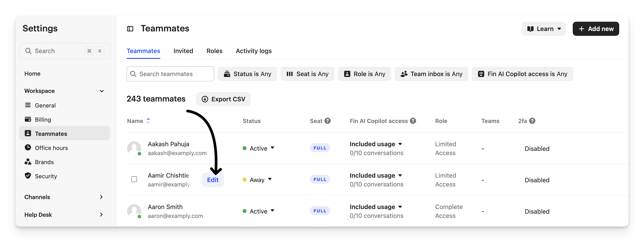This screenshot has width=644, height=242.
Task: Expand the Channels sidebar section
Action: (x=101, y=197)
